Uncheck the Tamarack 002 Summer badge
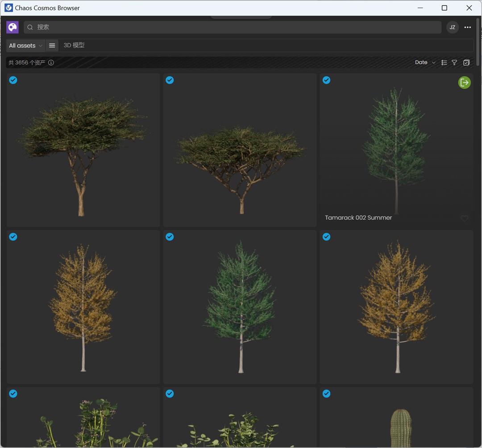 (x=326, y=80)
